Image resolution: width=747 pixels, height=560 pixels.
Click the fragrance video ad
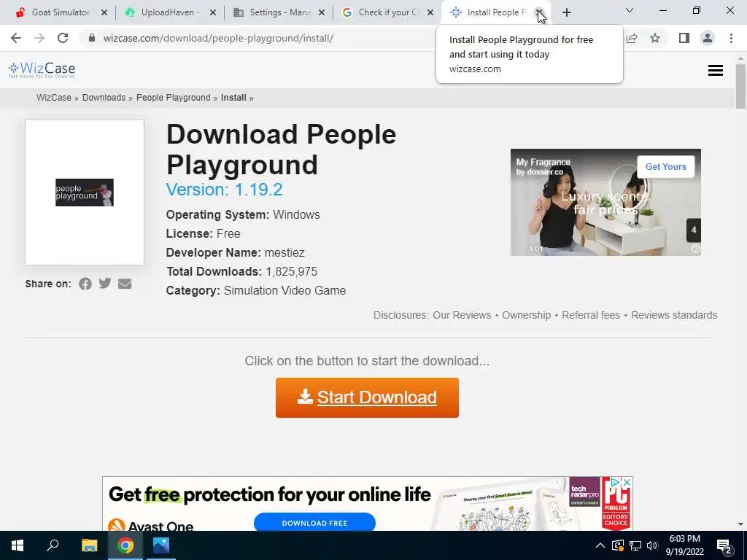pyautogui.click(x=605, y=203)
